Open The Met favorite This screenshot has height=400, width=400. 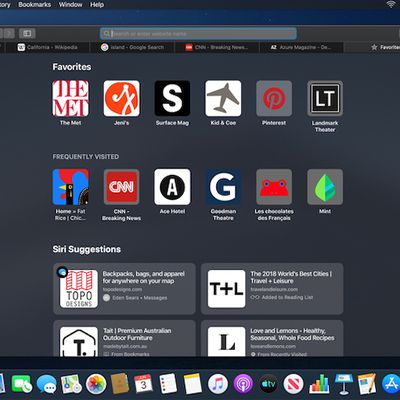pos(70,98)
